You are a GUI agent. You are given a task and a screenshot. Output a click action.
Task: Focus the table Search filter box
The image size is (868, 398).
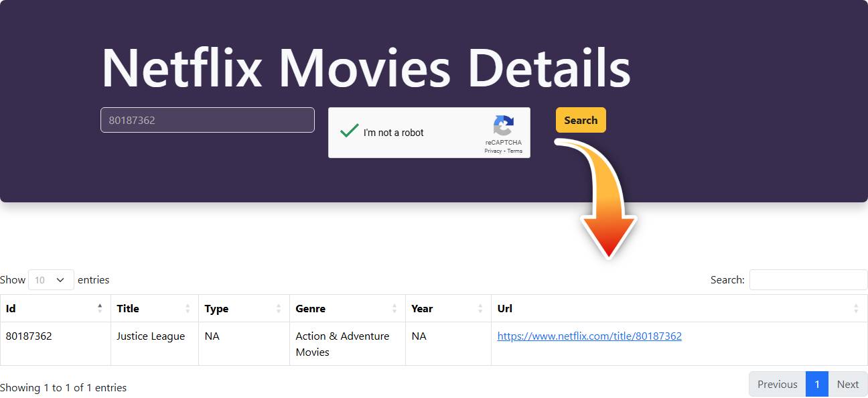coord(808,280)
